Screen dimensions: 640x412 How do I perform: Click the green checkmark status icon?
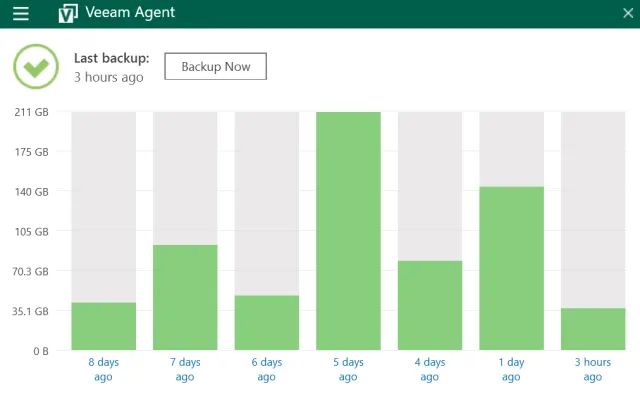36,66
